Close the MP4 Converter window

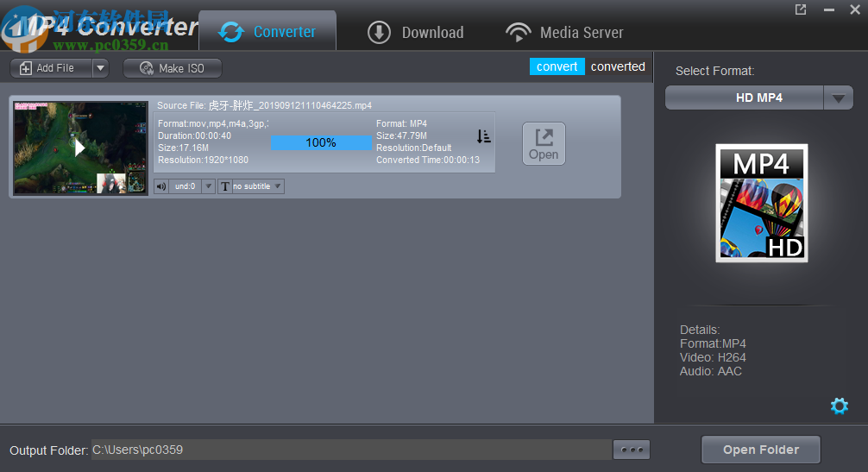[x=855, y=9]
